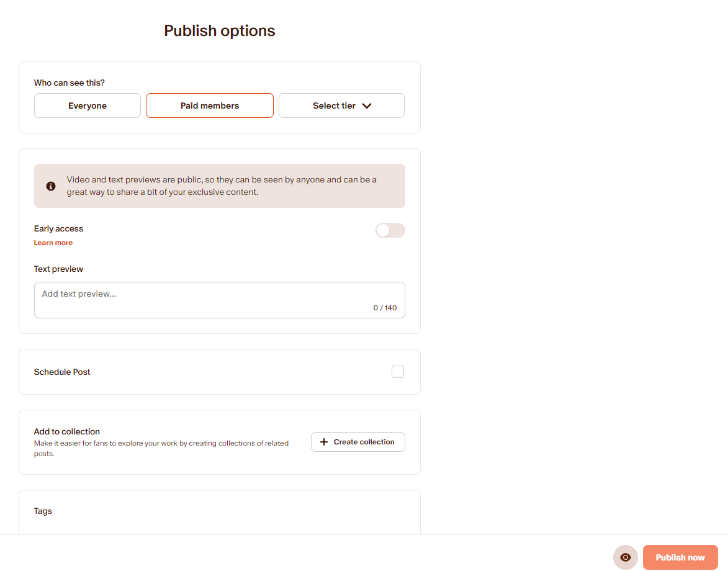Click the 'Early access' label text
728x571 pixels.
(58, 229)
